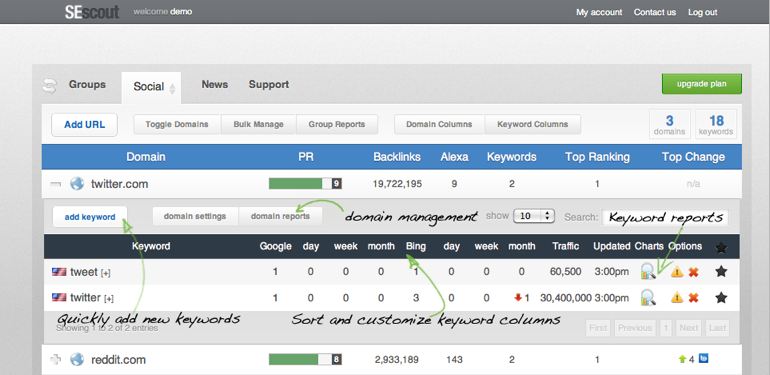Click Log out
The width and height of the screenshot is (770, 375).
(703, 12)
